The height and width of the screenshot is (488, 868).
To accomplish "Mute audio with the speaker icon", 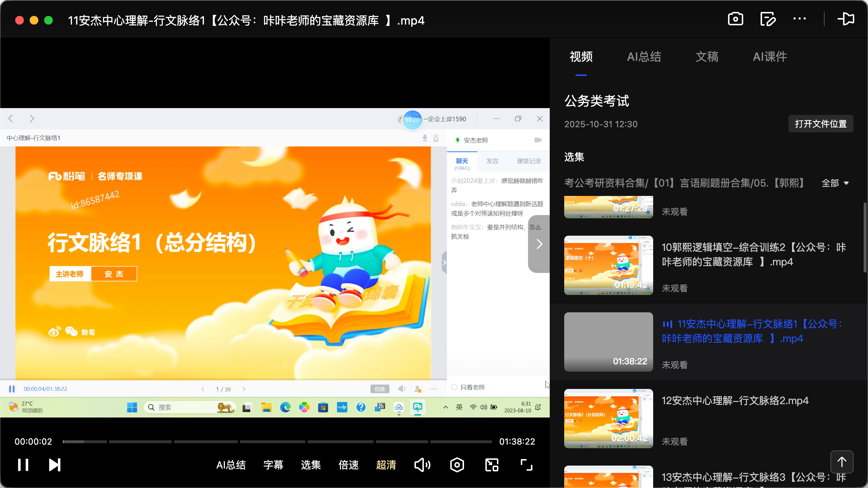I will (422, 465).
